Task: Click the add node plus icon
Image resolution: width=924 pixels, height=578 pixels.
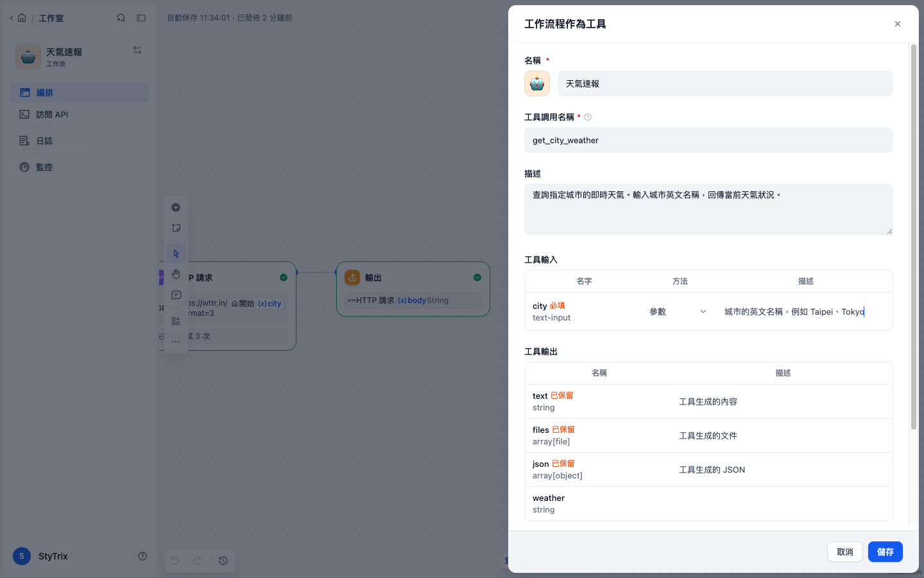Action: click(176, 207)
